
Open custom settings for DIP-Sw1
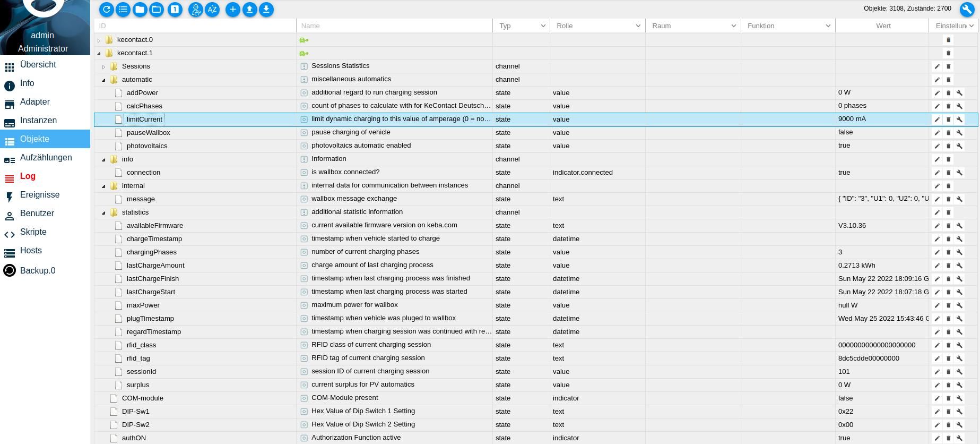(x=959, y=412)
